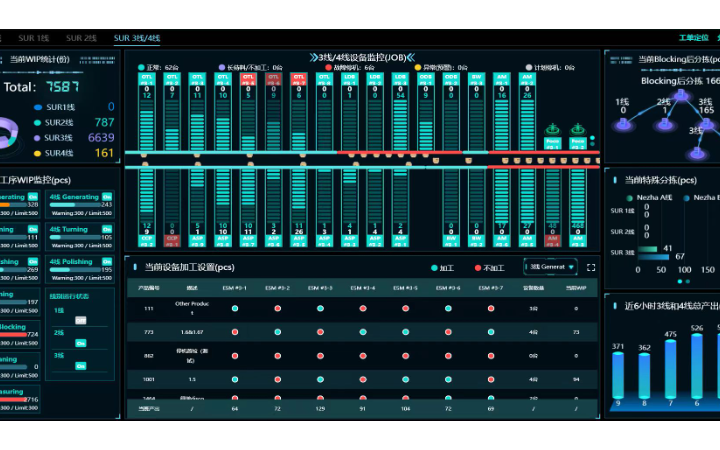
Task: Click the 计划停机 0台 legend item
Action: [550, 68]
